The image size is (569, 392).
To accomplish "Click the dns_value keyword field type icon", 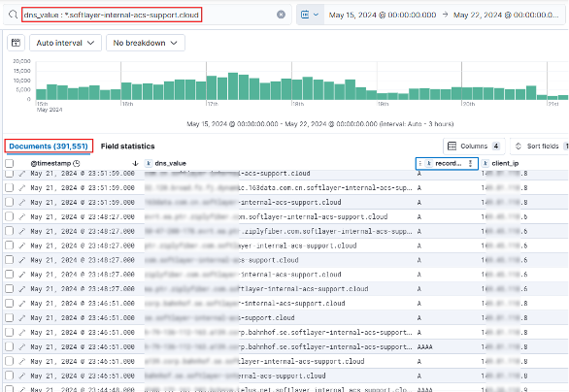I will [x=149, y=164].
